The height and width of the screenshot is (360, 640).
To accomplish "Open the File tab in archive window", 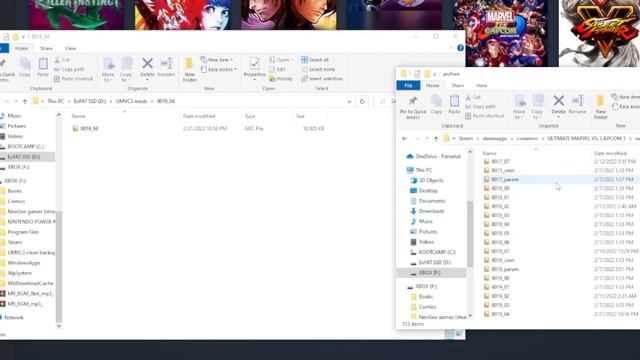I will coord(408,85).
